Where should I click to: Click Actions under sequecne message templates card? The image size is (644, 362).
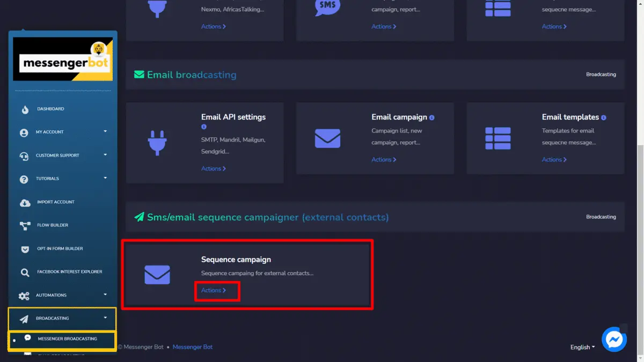point(554,26)
